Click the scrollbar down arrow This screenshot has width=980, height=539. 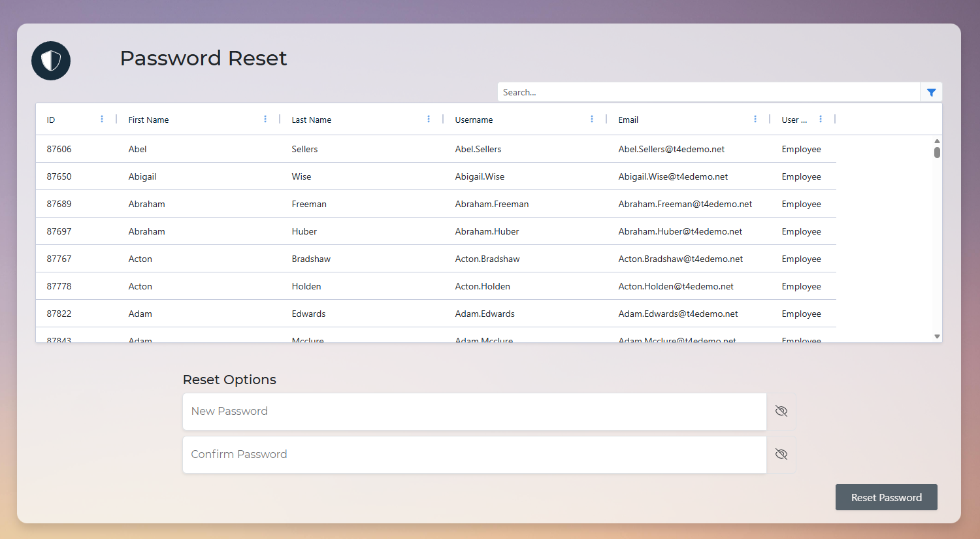click(937, 335)
